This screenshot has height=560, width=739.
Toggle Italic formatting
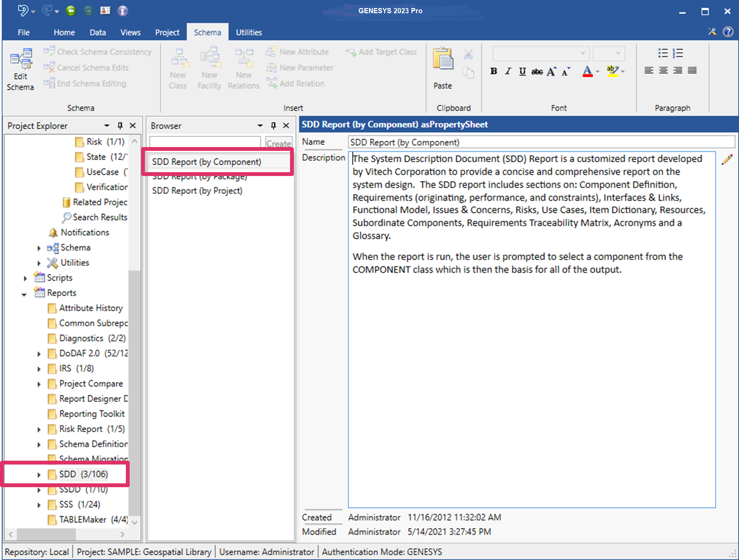(508, 71)
